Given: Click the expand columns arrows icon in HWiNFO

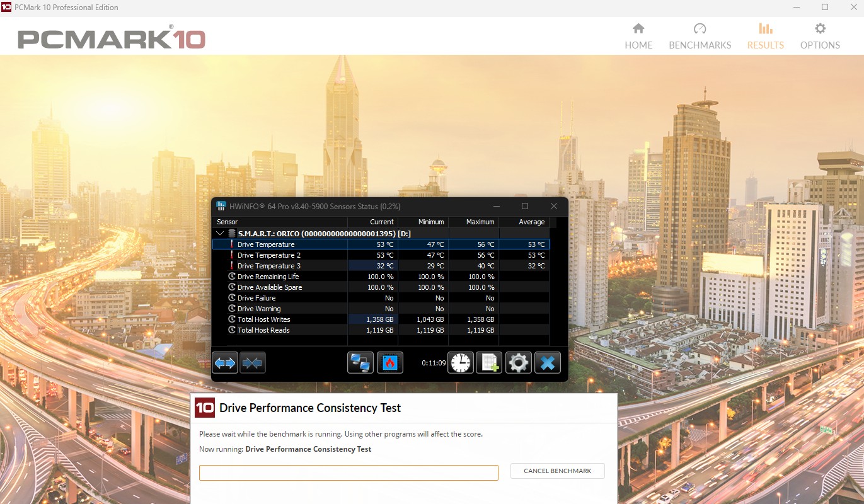Looking at the screenshot, I should pyautogui.click(x=225, y=363).
